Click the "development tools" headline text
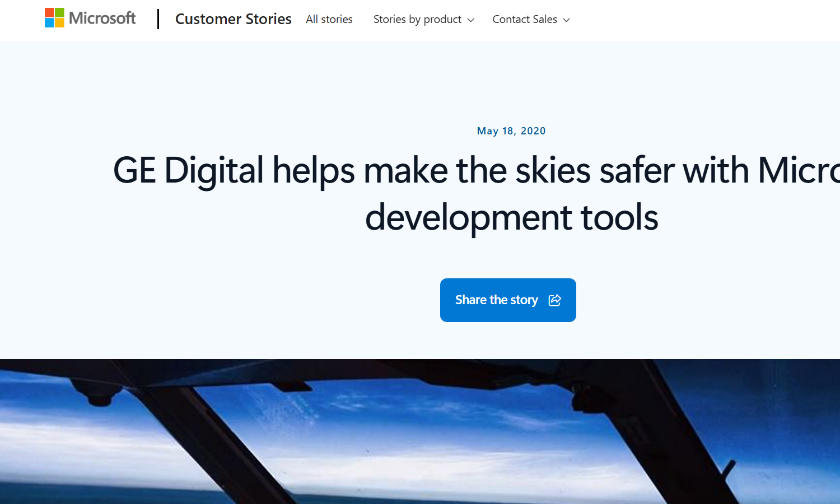The height and width of the screenshot is (504, 840). [x=511, y=217]
